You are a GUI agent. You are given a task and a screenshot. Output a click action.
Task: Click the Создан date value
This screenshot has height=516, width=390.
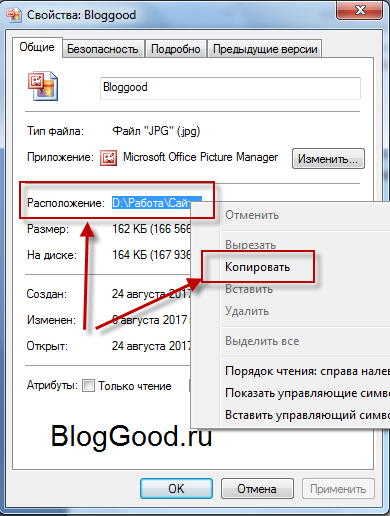152,294
